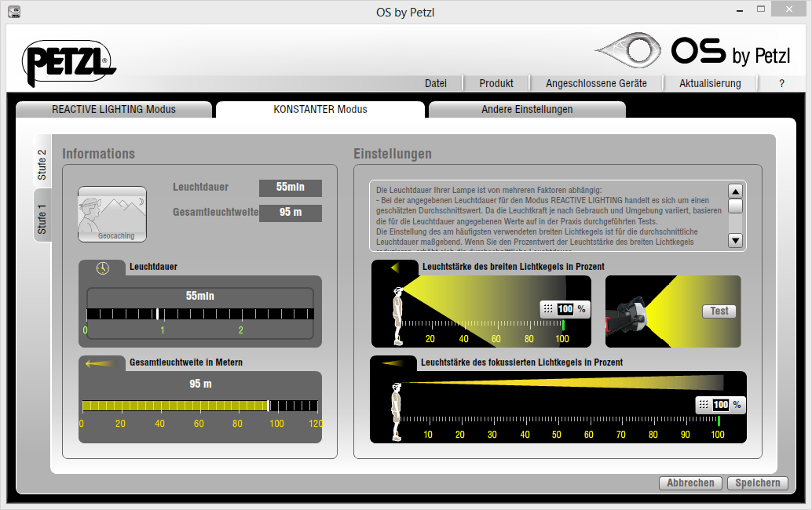Click the info text starting 'Die Leuchtdauer Ihrer Lampe'
Image resolution: width=812 pixels, height=510 pixels.
(x=549, y=220)
